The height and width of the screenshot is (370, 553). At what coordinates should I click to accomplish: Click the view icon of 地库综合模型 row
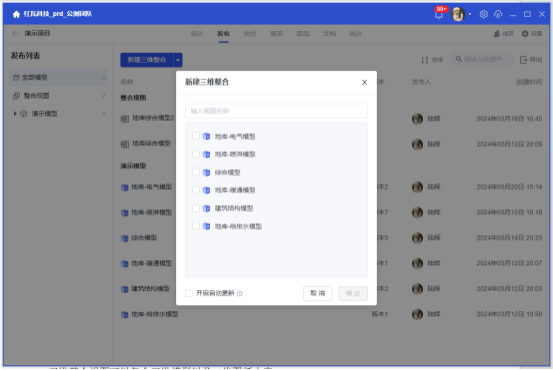[125, 144]
